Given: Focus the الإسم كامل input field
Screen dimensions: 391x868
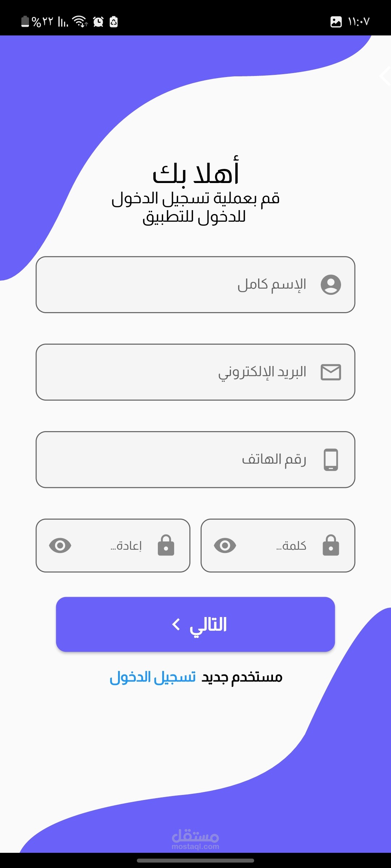Looking at the screenshot, I should tap(195, 285).
